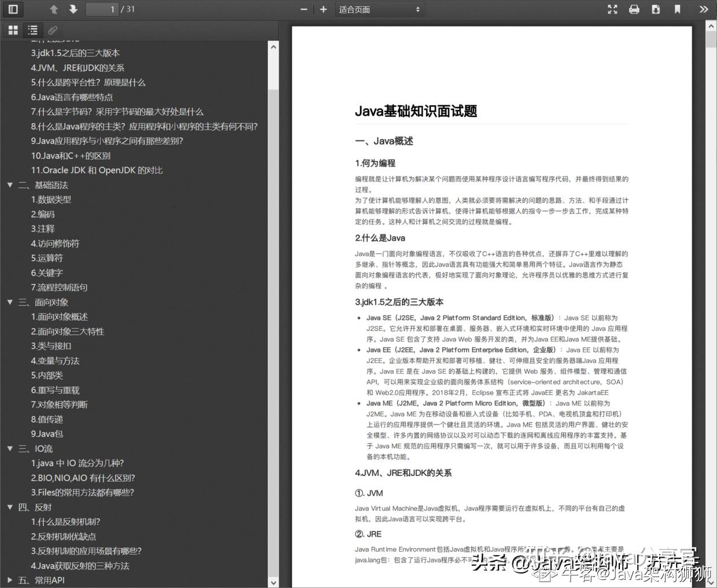Image resolution: width=717 pixels, height=588 pixels.
Task: Print the document using printer icon
Action: click(634, 9)
